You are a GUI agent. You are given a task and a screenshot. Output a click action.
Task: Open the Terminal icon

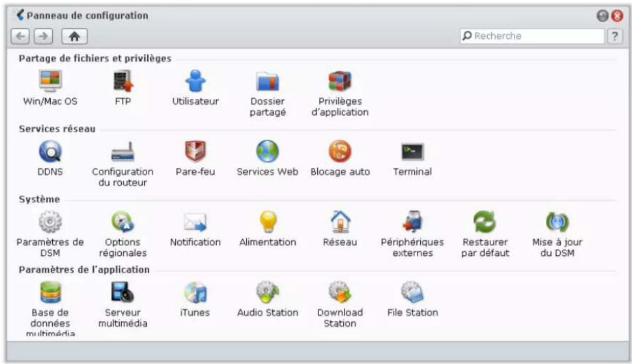coord(412,152)
